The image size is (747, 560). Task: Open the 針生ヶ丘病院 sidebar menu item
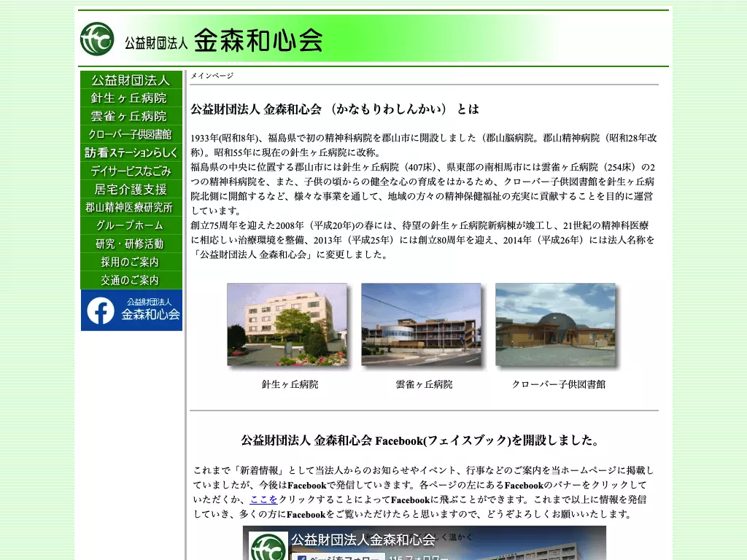coord(131,98)
